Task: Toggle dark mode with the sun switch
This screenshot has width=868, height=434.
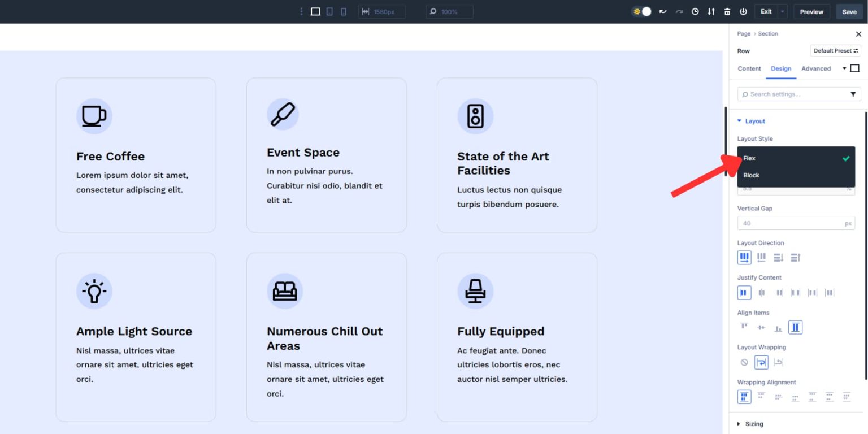Action: click(637, 11)
